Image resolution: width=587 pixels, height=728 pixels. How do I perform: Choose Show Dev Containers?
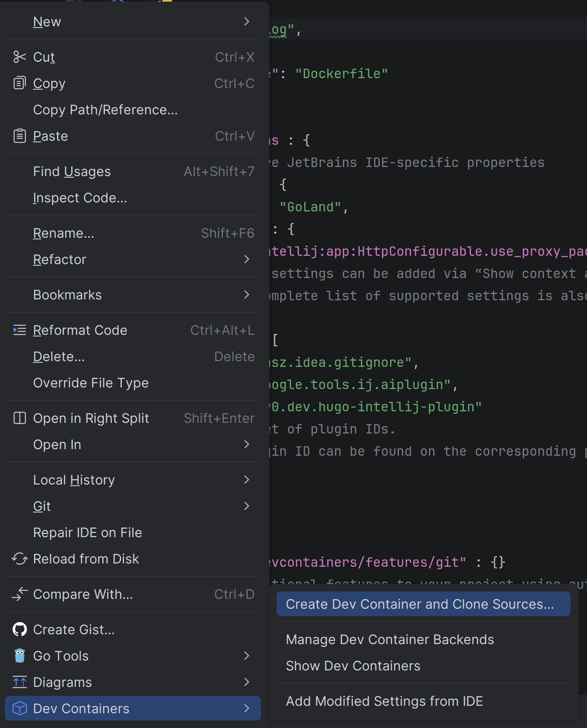point(423,665)
